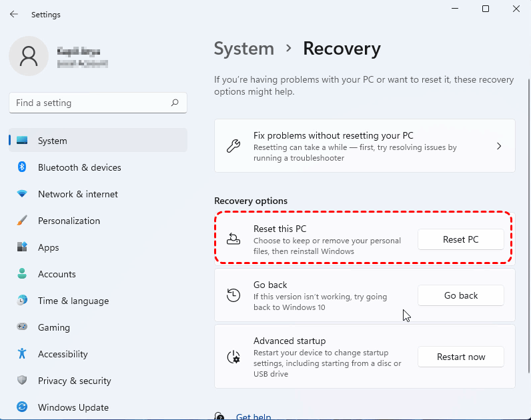
Task: Click 'back to Windows 10' description text
Action: coord(290,307)
